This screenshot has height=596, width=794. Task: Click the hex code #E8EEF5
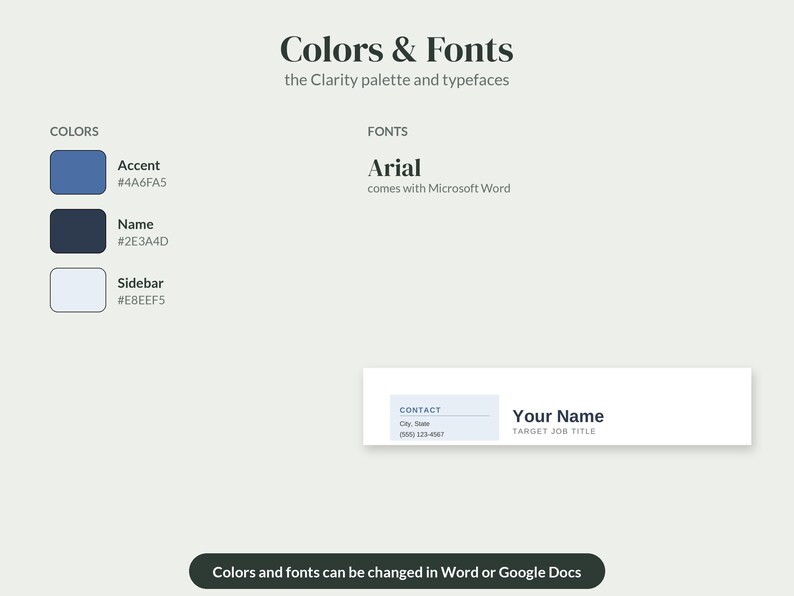(141, 300)
